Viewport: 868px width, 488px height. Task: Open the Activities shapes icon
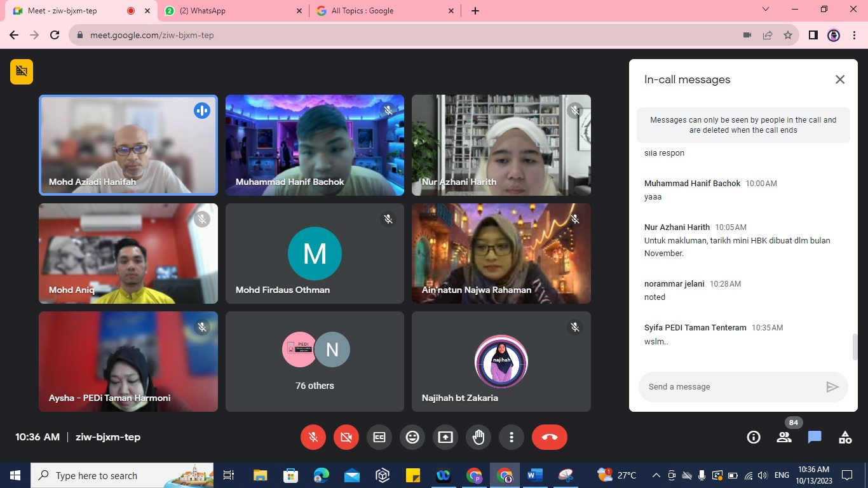[845, 437]
